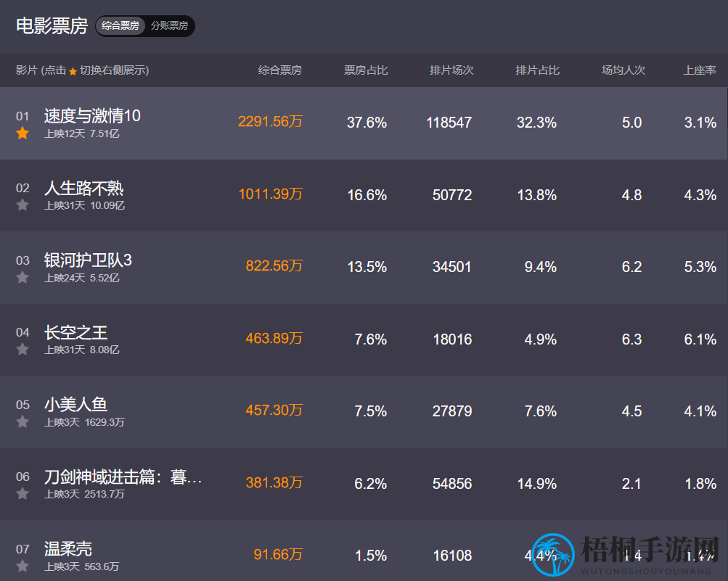The height and width of the screenshot is (581, 728).
Task: Open the movie title 温柔壳
Action: point(68,548)
